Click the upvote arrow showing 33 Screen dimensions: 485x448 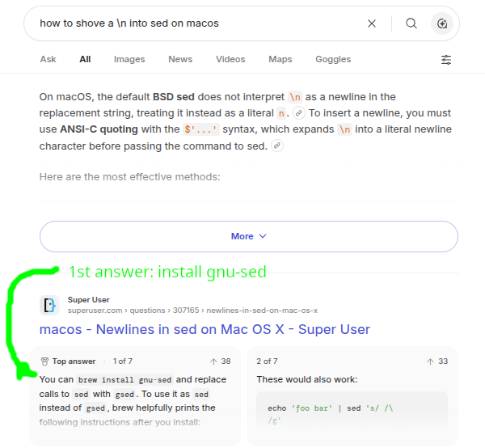430,361
